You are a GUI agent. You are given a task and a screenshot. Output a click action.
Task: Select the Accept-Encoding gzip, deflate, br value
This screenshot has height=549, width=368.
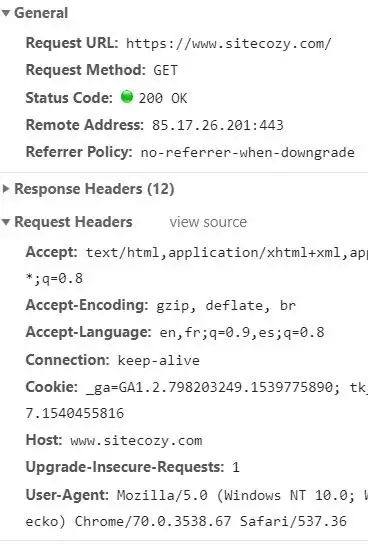[x=226, y=306]
